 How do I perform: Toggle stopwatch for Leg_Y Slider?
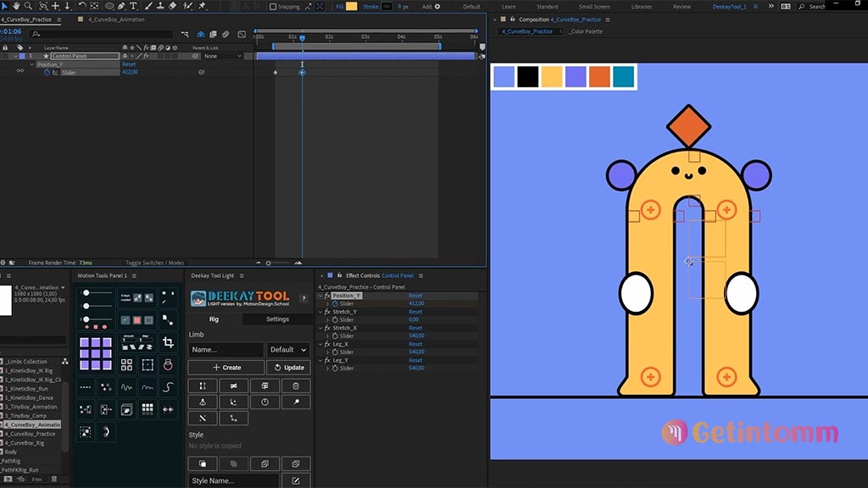(335, 368)
